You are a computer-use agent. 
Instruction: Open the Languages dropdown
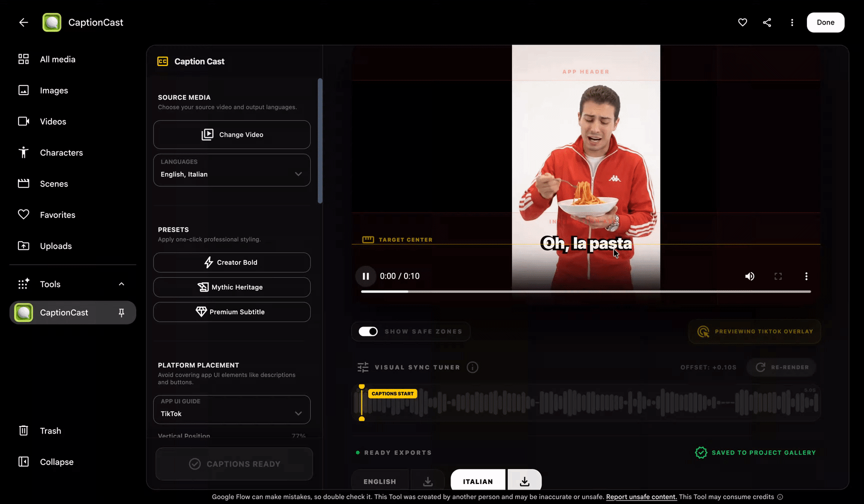point(232,170)
